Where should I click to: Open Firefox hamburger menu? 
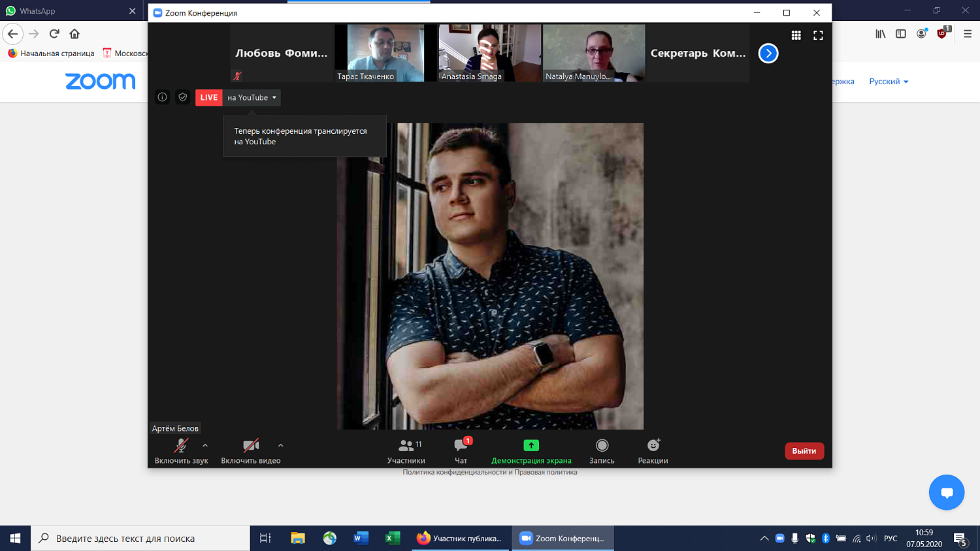(x=968, y=34)
